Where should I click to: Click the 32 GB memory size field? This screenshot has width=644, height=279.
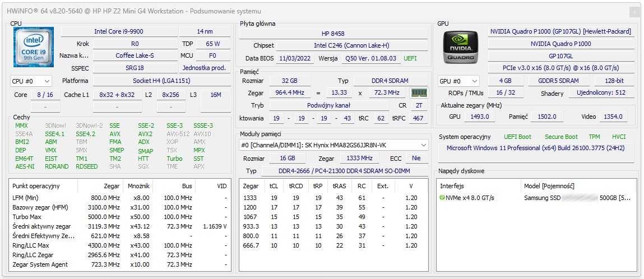(x=290, y=81)
